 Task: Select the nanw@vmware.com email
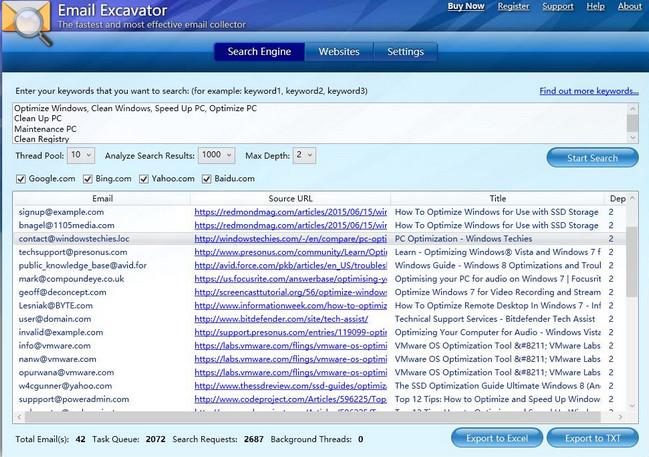[x=57, y=359]
